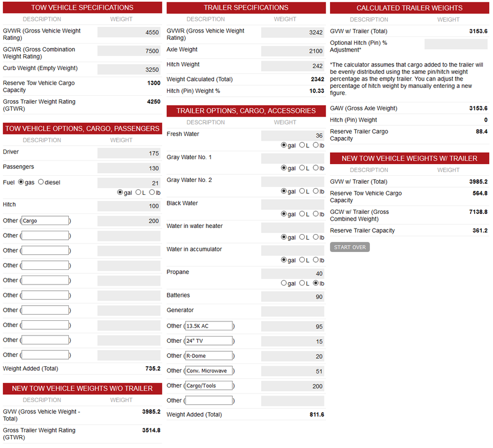Click TOW VEHICLE SPECIFICATIONS header
This screenshot has width=493, height=448.
(x=82, y=7)
